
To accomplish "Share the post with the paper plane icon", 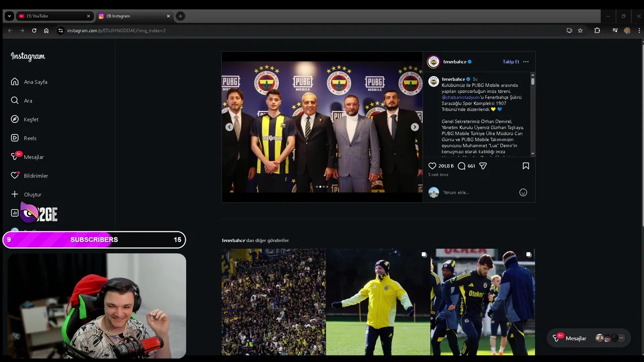I will (x=483, y=166).
